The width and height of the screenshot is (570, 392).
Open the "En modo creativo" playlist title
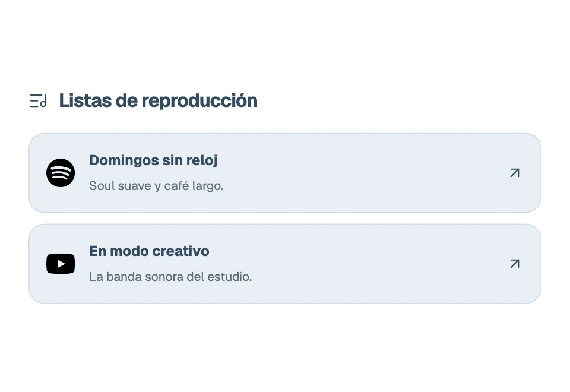coord(149,251)
